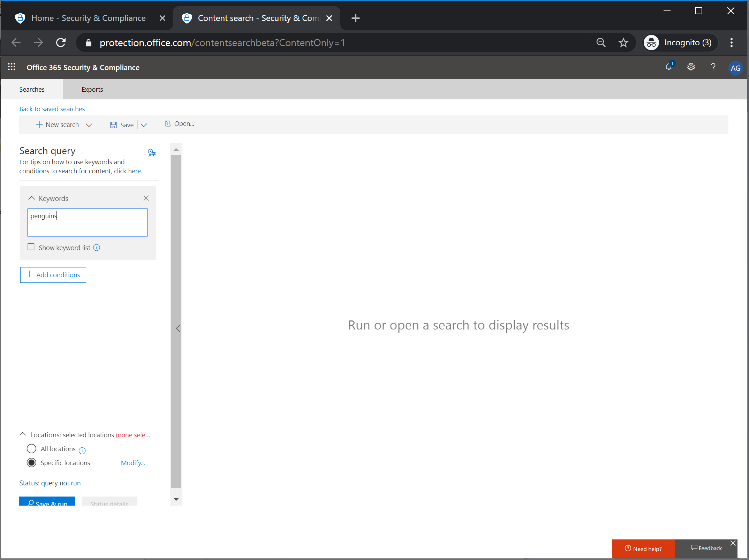Select the All locations radio button
This screenshot has width=749, height=560.
[31, 449]
